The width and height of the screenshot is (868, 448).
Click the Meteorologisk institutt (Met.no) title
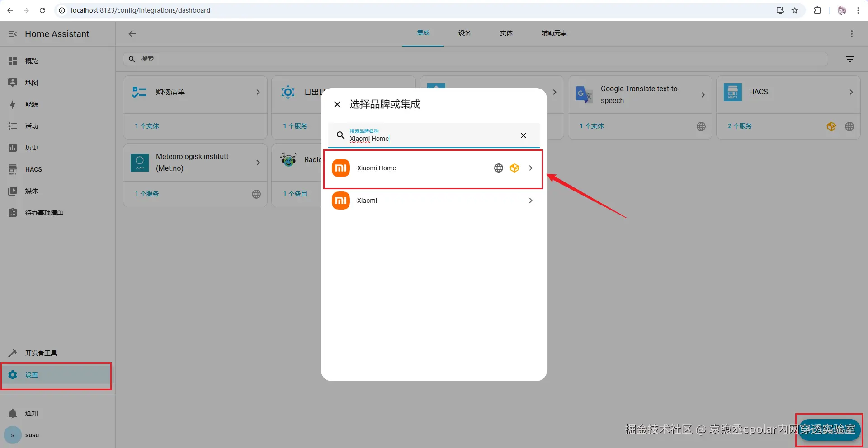click(x=192, y=163)
